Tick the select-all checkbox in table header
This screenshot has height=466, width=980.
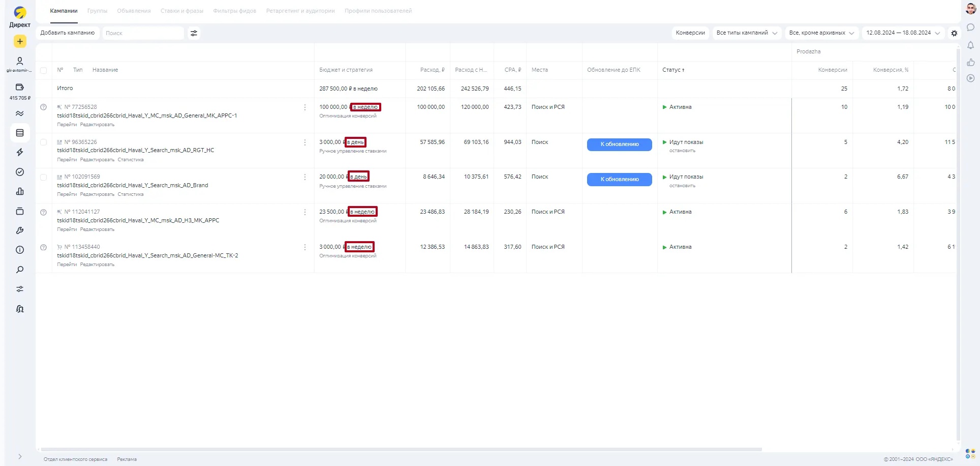(43, 70)
